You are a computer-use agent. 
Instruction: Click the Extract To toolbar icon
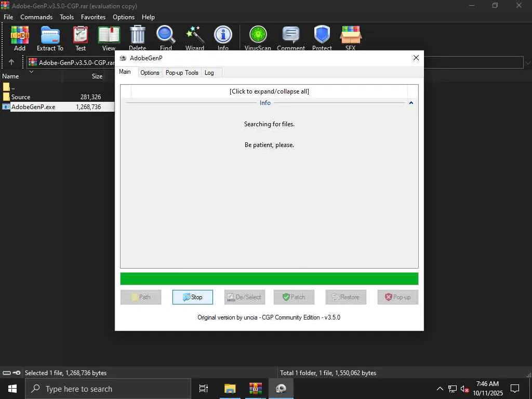[x=50, y=38]
